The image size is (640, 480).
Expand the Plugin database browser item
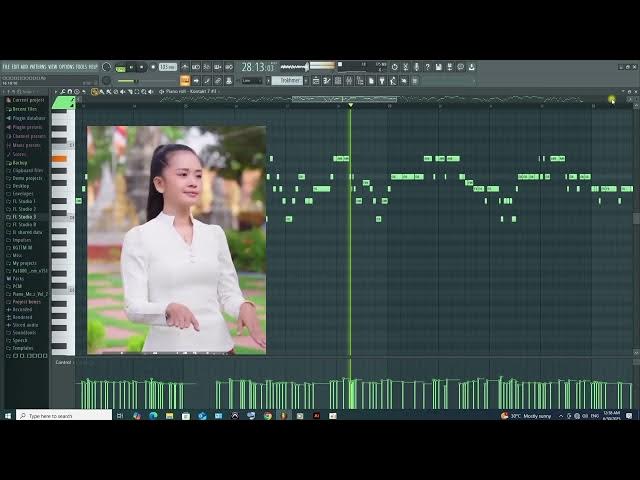point(25,118)
